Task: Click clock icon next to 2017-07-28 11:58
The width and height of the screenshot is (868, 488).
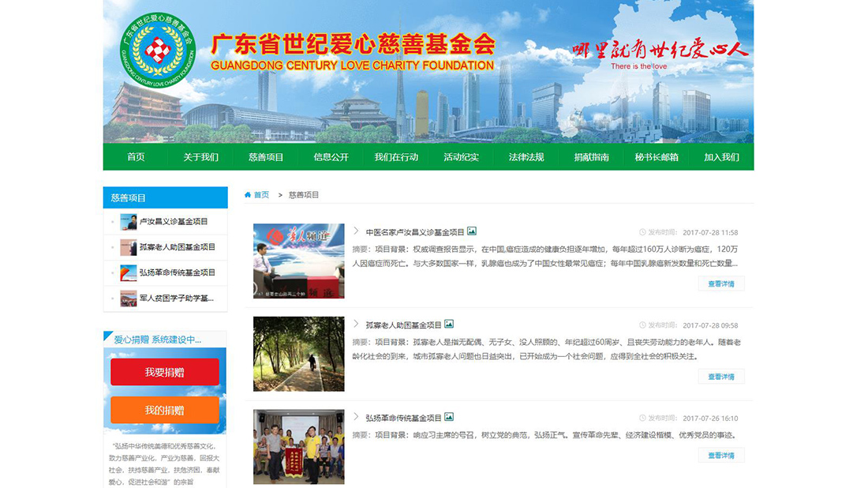Action: [642, 232]
